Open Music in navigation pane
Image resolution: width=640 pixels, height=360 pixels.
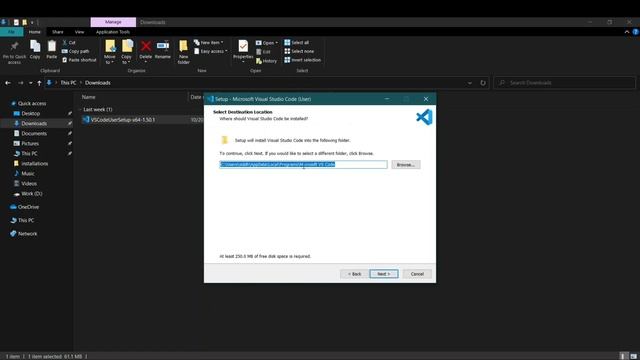click(28, 173)
